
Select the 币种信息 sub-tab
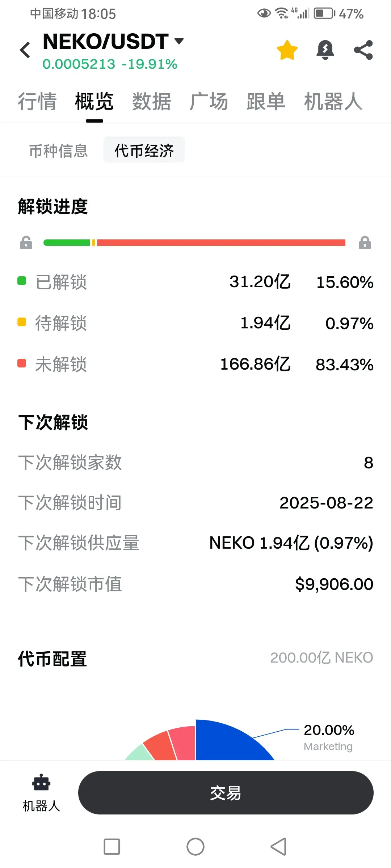[x=59, y=150]
